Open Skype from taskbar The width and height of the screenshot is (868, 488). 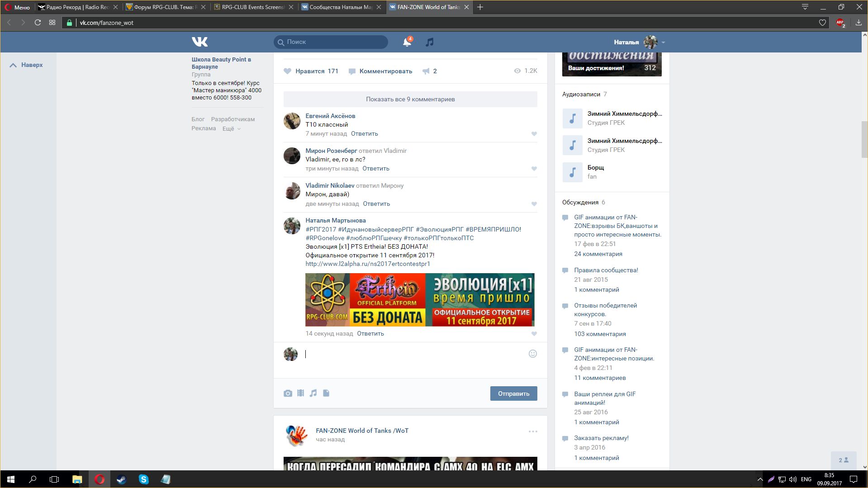coord(144,479)
